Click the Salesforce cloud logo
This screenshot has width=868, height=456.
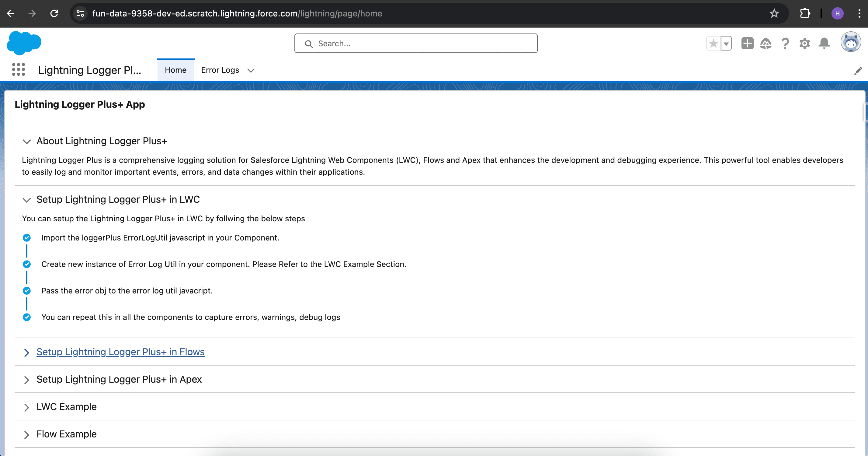24,43
